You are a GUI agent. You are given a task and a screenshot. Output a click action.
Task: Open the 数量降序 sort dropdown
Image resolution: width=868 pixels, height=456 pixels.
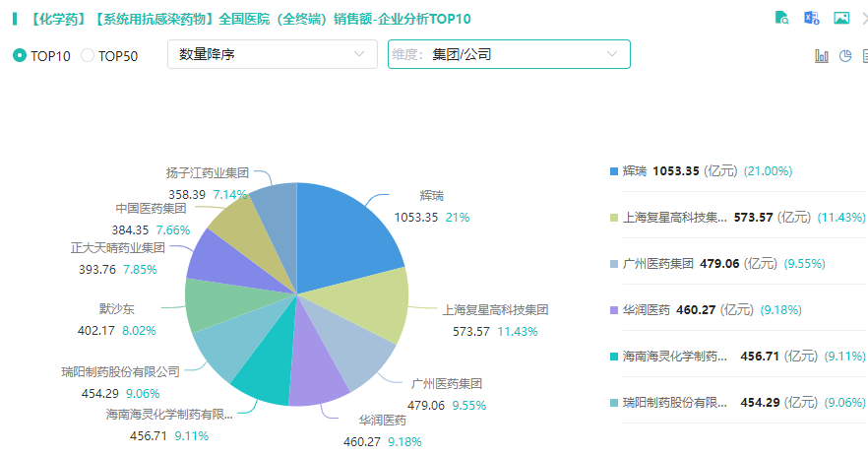tap(272, 54)
